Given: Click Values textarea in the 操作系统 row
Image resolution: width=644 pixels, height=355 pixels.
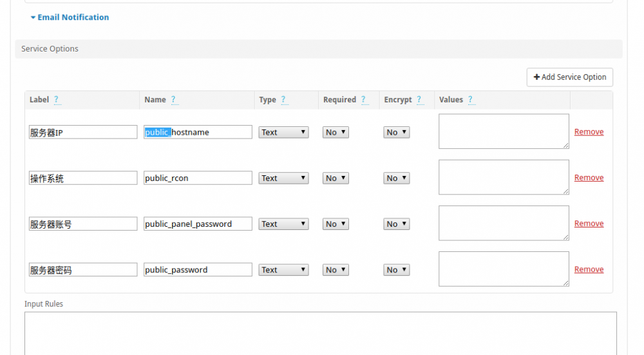Looking at the screenshot, I should point(504,177).
